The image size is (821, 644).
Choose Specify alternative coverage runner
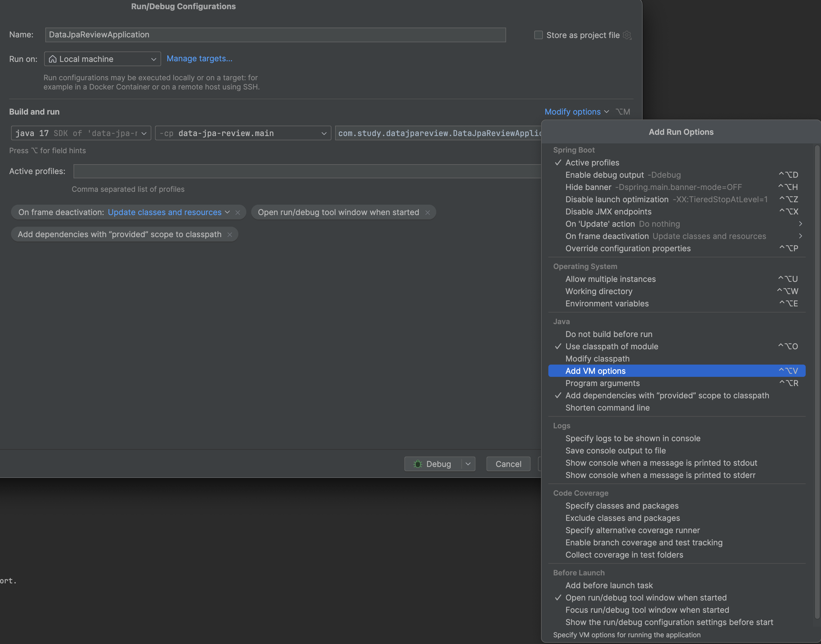677,531
